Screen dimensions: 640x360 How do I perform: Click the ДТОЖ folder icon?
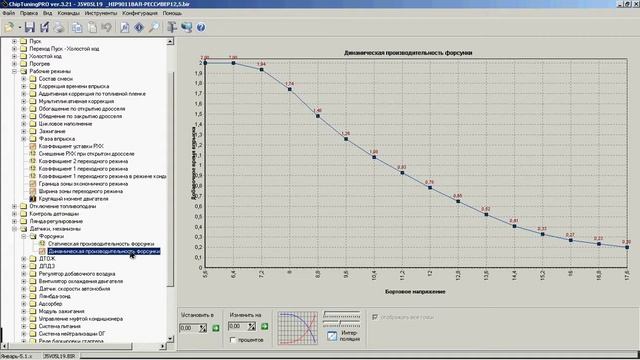[33, 258]
